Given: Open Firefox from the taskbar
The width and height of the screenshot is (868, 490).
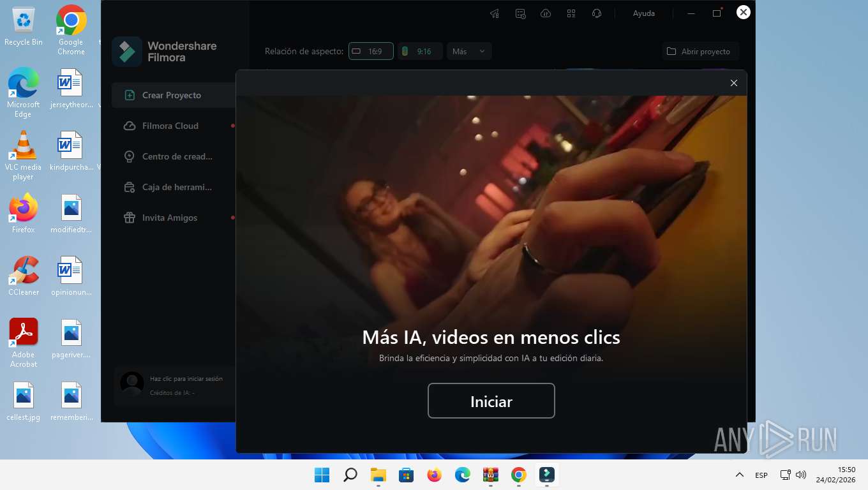Looking at the screenshot, I should 435,475.
